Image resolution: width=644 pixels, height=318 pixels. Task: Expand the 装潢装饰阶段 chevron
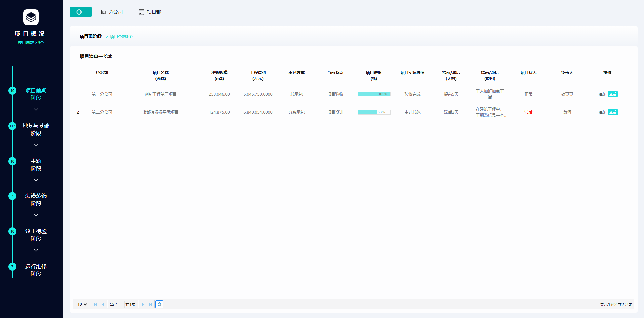36,215
